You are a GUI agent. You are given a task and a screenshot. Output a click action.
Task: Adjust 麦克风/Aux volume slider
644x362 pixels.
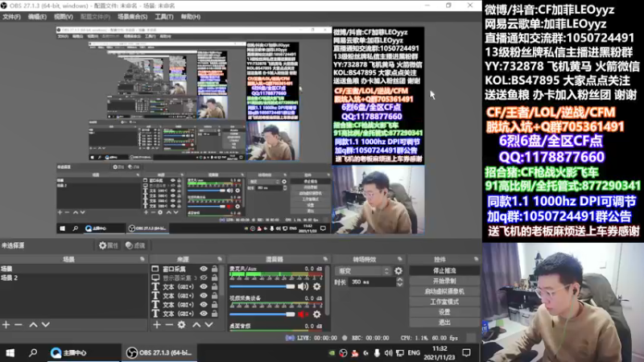click(262, 286)
